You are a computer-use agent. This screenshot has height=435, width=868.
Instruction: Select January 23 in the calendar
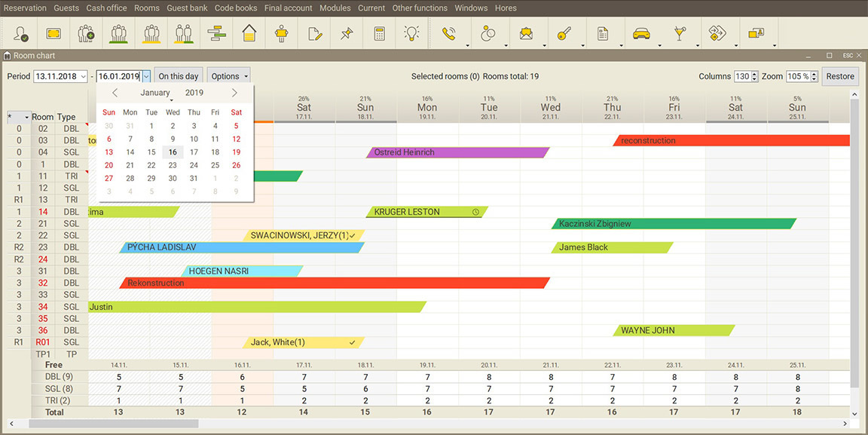173,165
